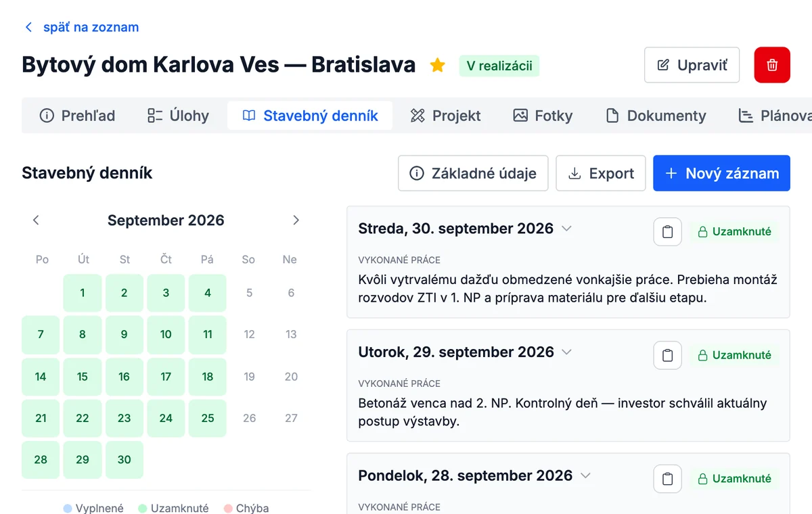Select Saturday 12 in the calendar
This screenshot has width=812, height=514.
(250, 335)
